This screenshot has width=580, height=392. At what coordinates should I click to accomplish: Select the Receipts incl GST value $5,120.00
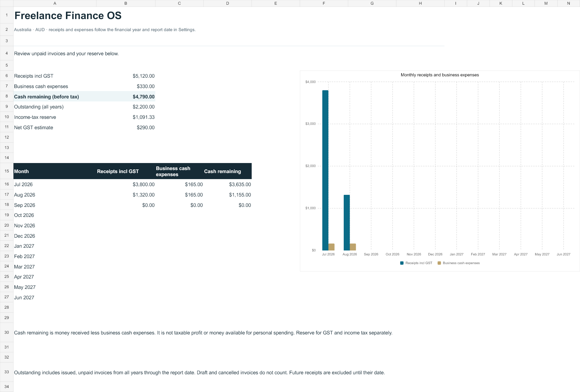[x=144, y=76]
